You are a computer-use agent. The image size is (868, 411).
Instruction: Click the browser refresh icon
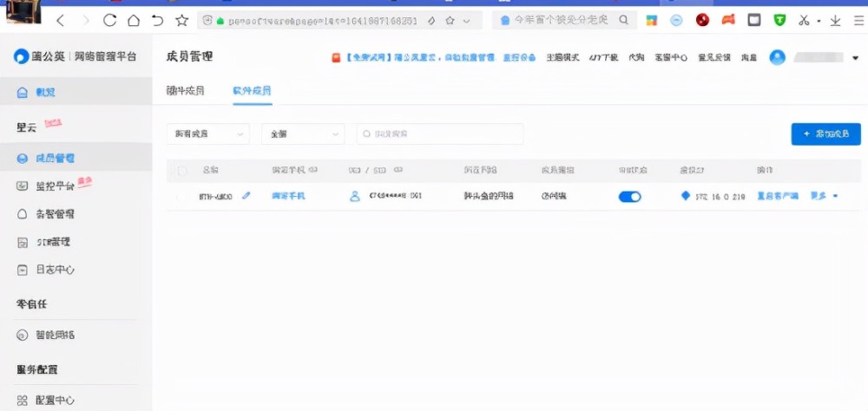click(x=109, y=20)
